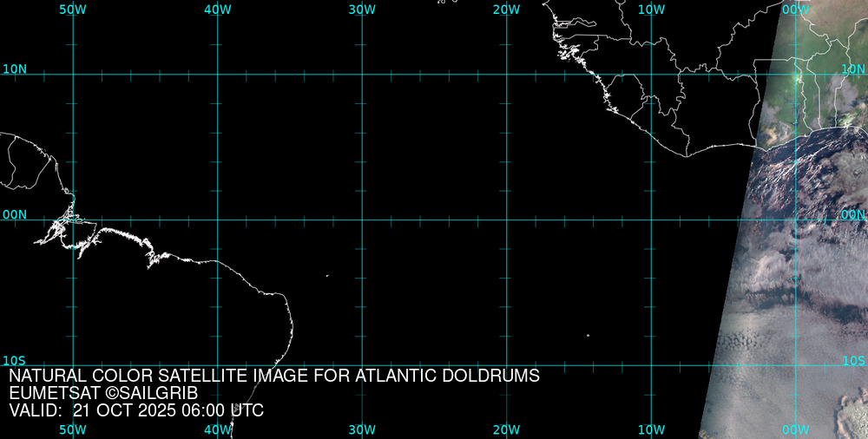This screenshot has width=868, height=439.
Task: Click the 30W longitude label at top
Action: coord(362,10)
